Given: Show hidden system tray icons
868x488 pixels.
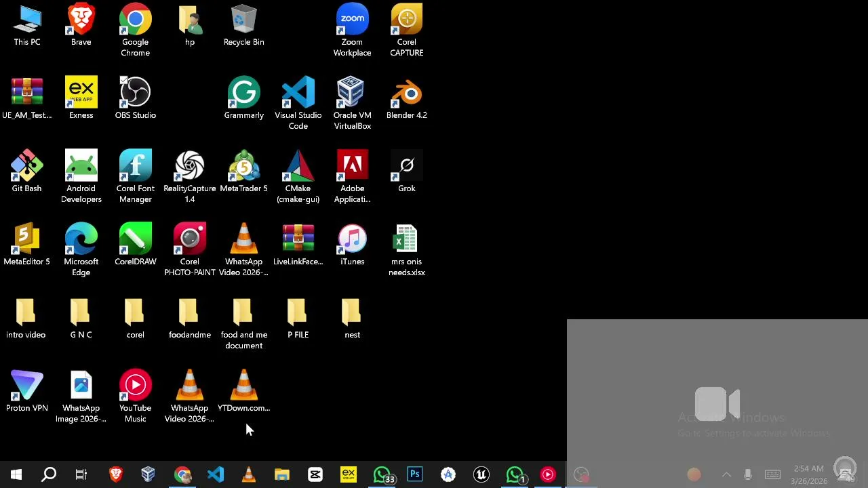Looking at the screenshot, I should tap(726, 474).
